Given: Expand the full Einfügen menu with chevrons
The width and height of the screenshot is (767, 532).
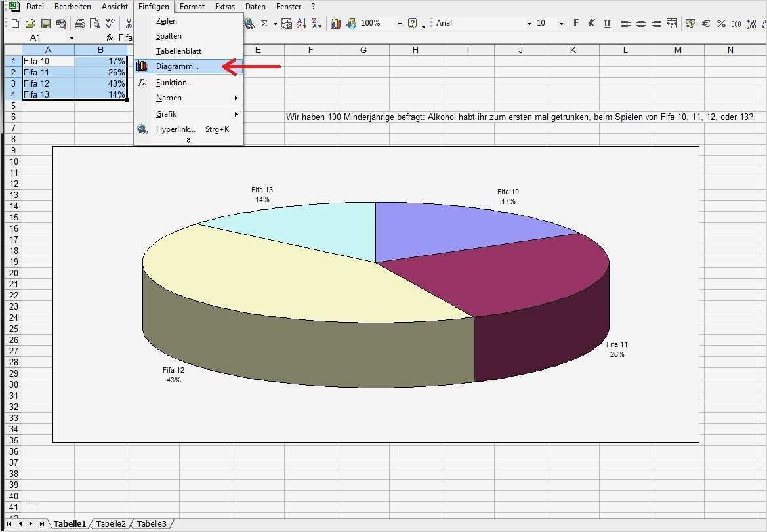Looking at the screenshot, I should click(x=188, y=140).
